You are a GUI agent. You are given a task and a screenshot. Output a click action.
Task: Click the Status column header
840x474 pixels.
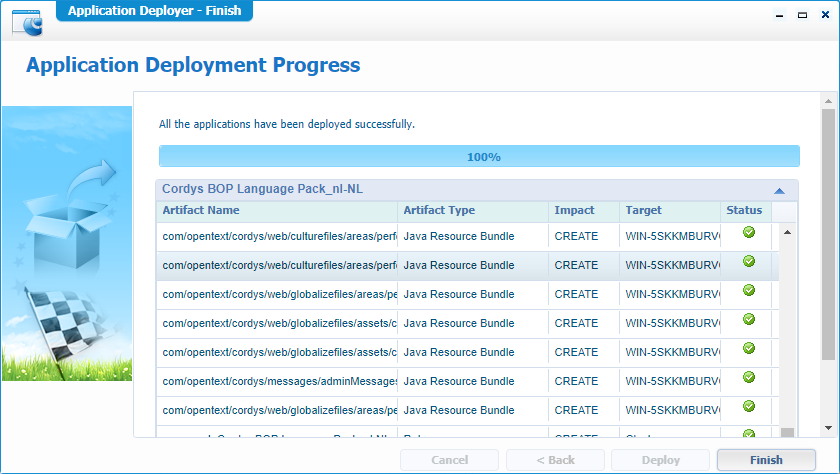(x=746, y=210)
